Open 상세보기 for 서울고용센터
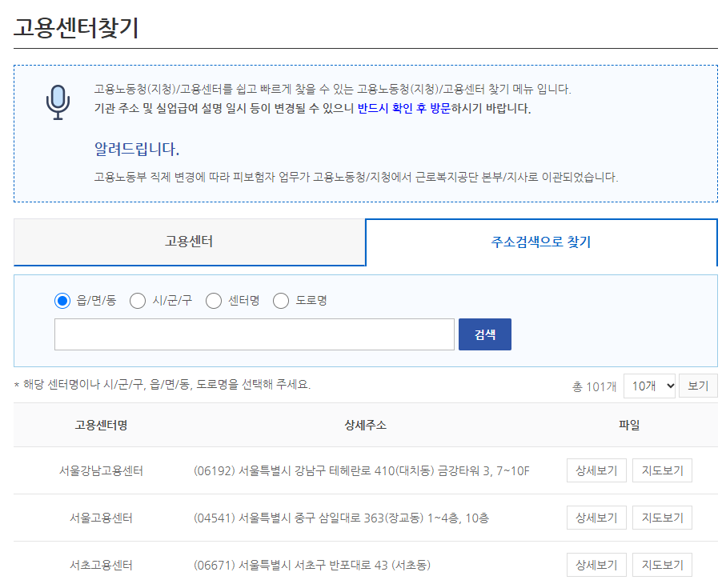 (596, 518)
